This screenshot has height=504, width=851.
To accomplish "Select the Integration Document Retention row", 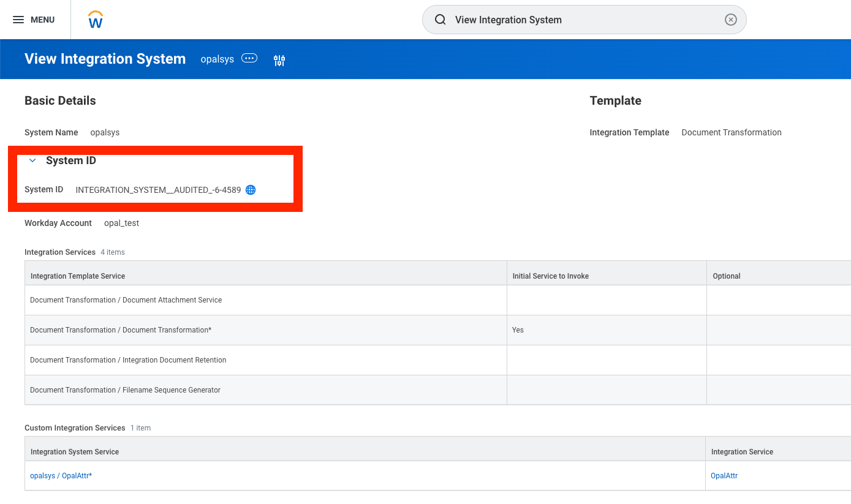I will [x=437, y=360].
